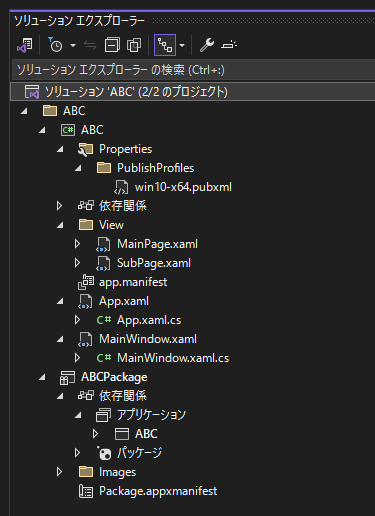Screen dimensions: 375x516
Task: Collapse the App.xaml node
Action: tap(60, 301)
